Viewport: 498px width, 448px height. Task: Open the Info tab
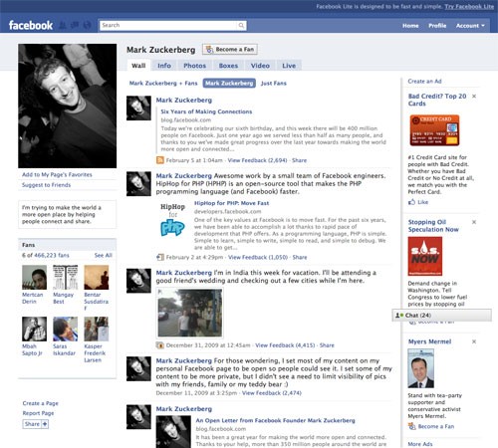(164, 66)
